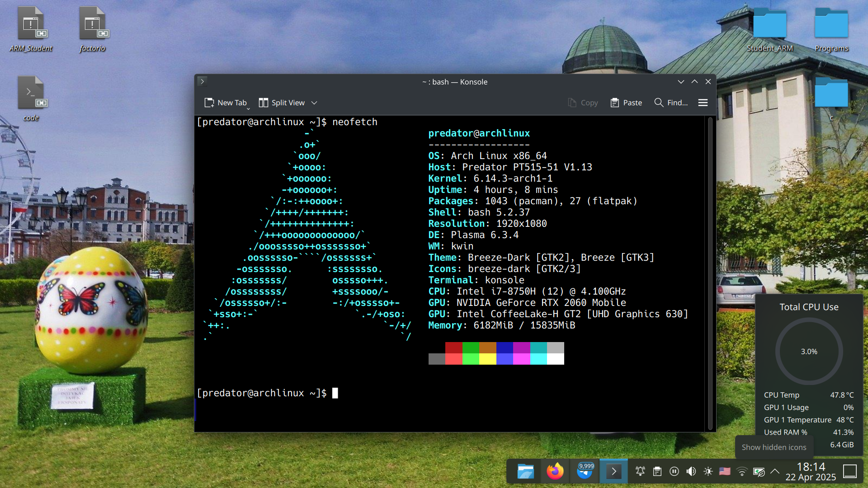Click the Memory: 6182MiB line
Image resolution: width=868 pixels, height=488 pixels.
coord(502,325)
